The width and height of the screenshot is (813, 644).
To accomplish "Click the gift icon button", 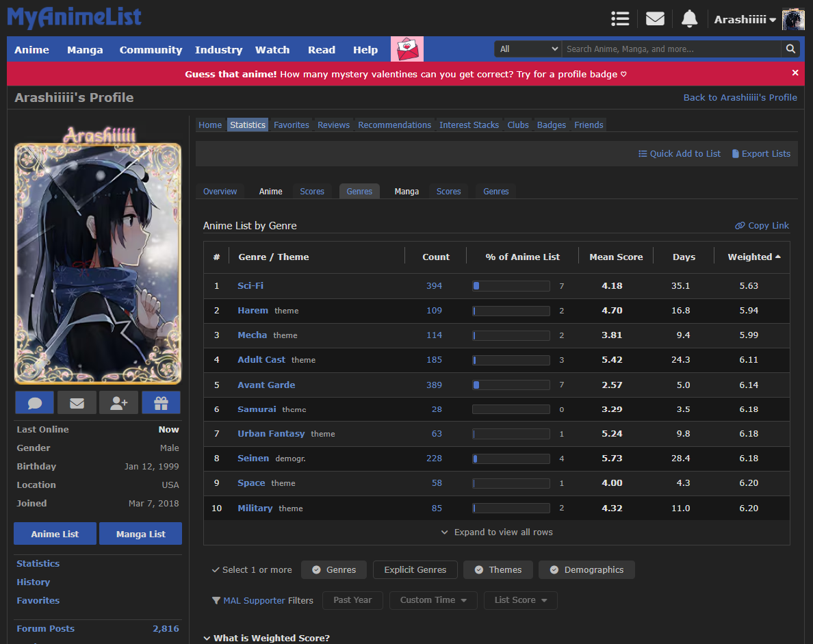I will pos(161,403).
